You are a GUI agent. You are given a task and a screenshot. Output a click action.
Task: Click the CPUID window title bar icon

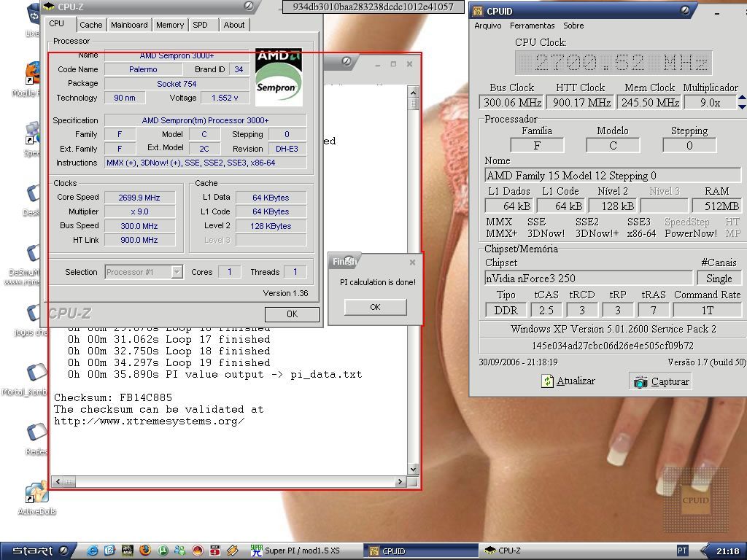[479, 11]
